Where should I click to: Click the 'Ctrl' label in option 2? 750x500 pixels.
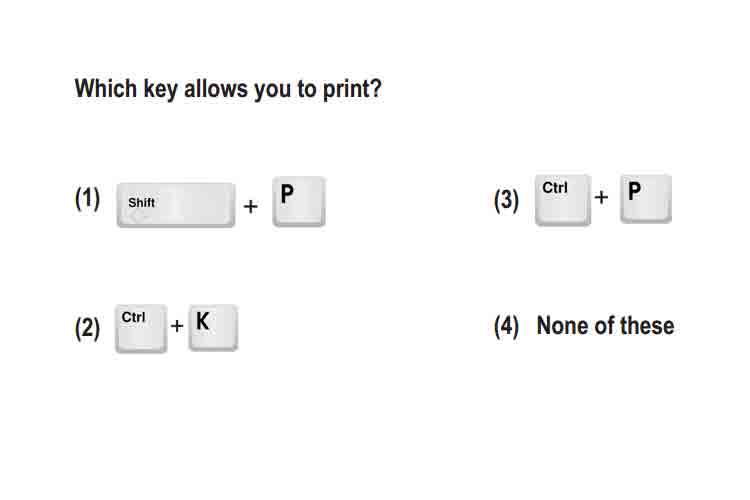(133, 317)
